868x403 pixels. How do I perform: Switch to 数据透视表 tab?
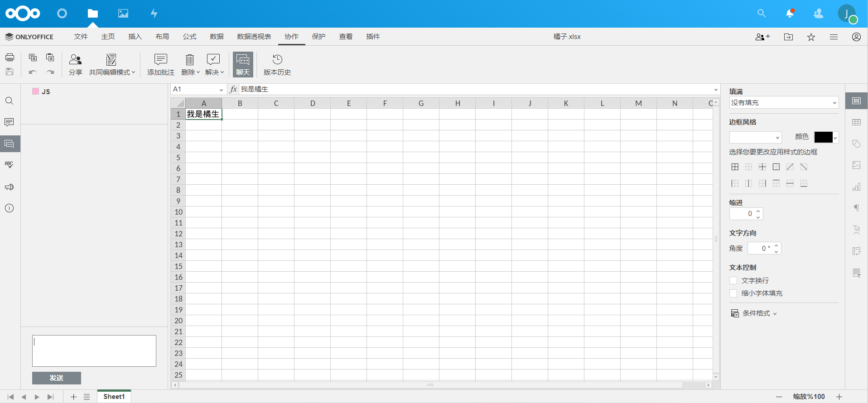pos(254,37)
